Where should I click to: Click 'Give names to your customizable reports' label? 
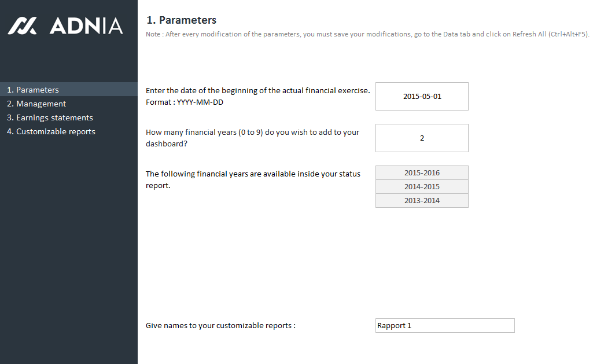[x=220, y=325]
